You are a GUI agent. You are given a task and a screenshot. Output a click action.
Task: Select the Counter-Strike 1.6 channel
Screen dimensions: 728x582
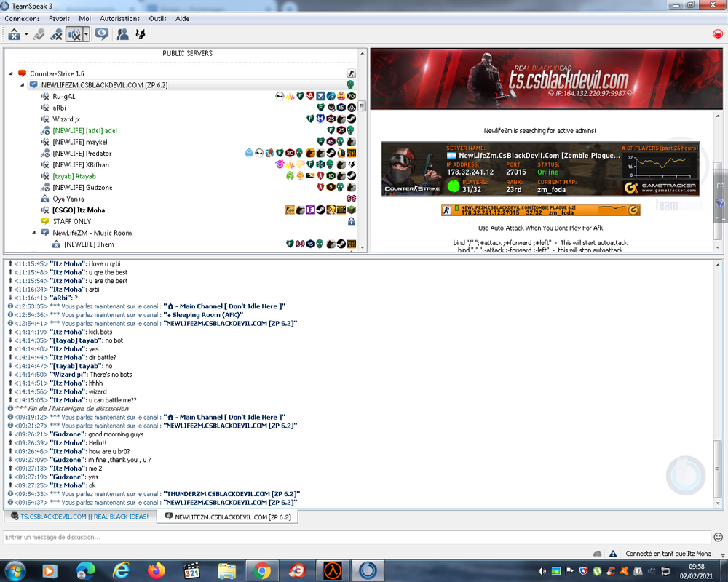pos(57,73)
